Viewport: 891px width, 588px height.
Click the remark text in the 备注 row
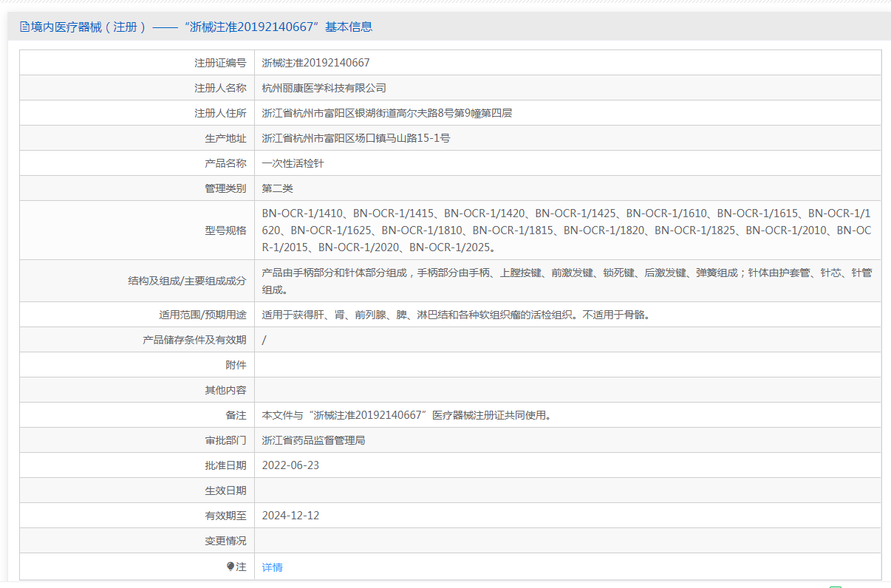[406, 415]
